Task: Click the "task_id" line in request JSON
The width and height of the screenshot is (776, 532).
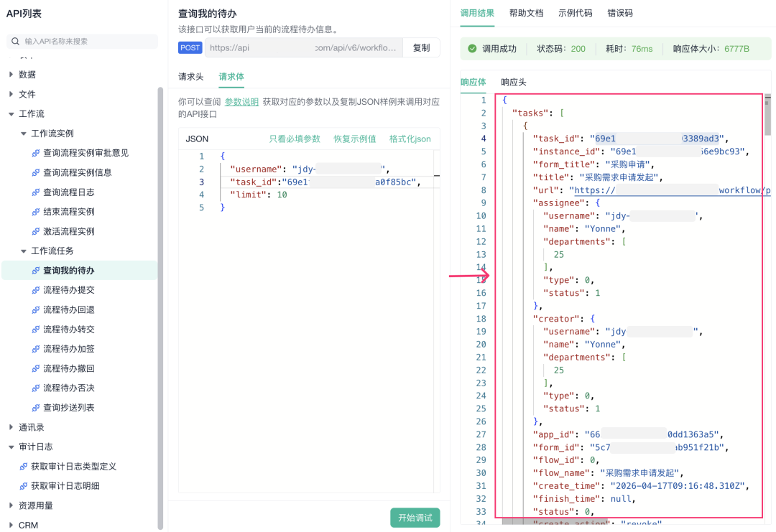Action: [x=325, y=182]
